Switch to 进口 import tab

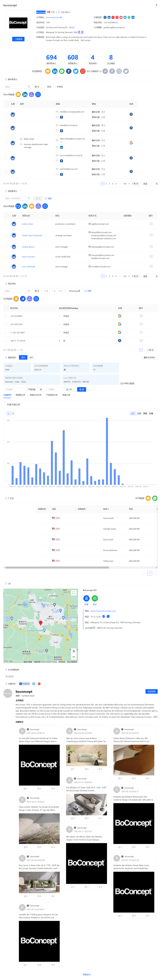tap(23, 358)
